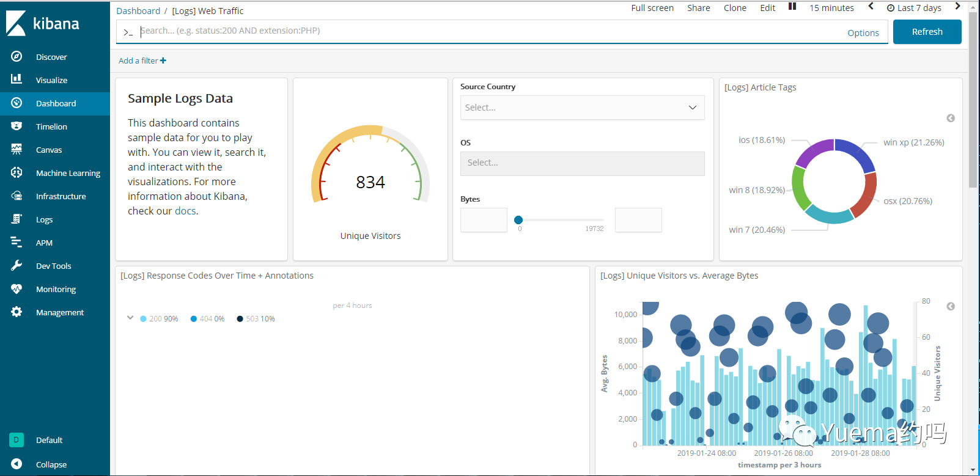The height and width of the screenshot is (476, 980).
Task: Click the Kibana logo
Action: pos(43,23)
